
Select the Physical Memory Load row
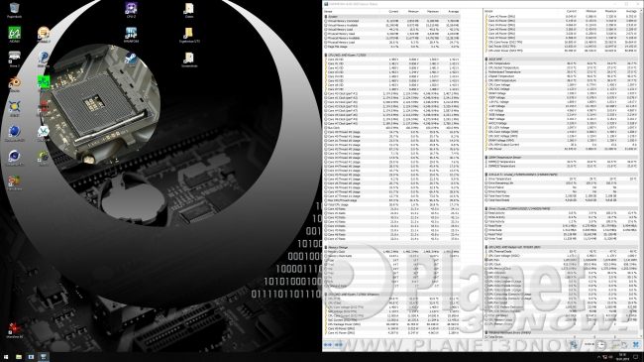click(391, 42)
